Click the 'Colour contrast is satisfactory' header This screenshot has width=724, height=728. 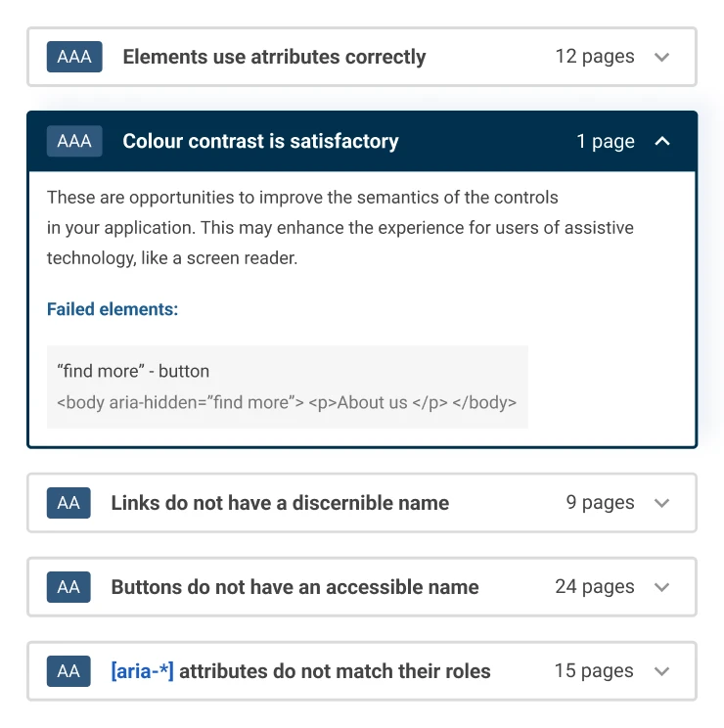[x=260, y=141]
